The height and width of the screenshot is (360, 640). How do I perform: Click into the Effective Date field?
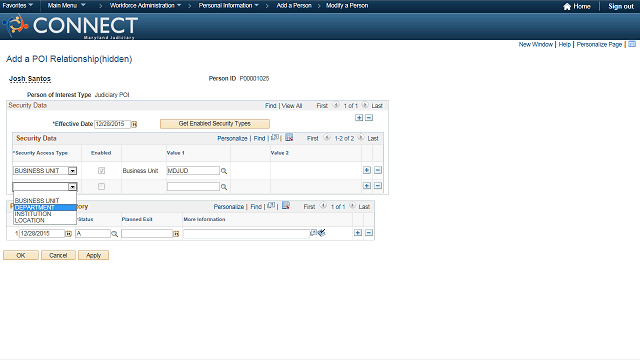pos(112,124)
